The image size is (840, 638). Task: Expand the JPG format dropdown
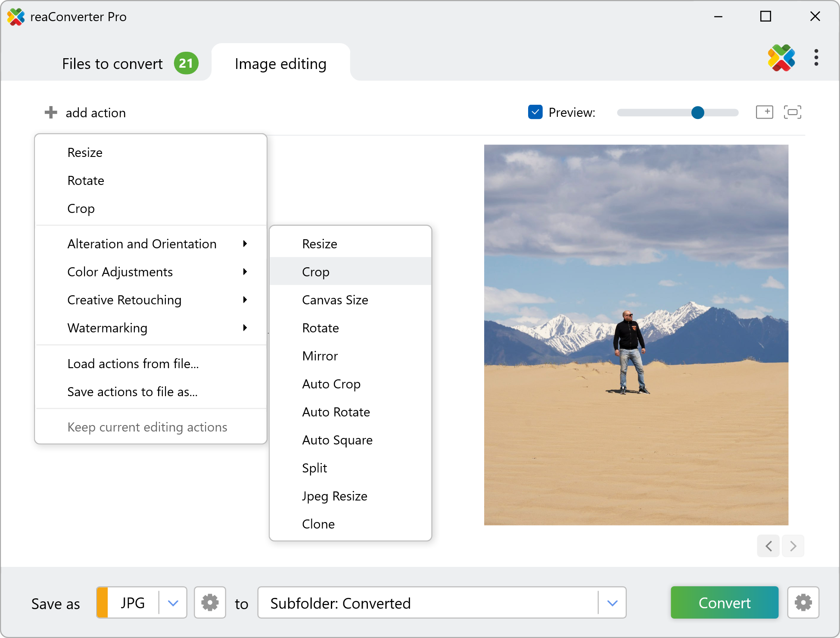[173, 603]
